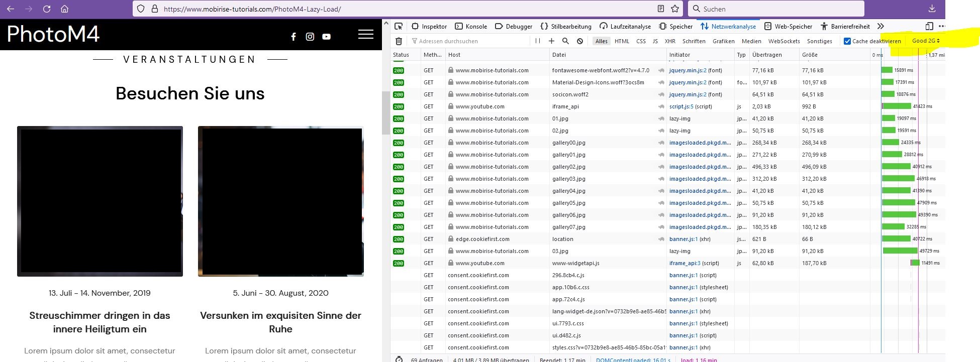The width and height of the screenshot is (980, 362).
Task: Expand the website hamburger menu
Action: tap(365, 34)
